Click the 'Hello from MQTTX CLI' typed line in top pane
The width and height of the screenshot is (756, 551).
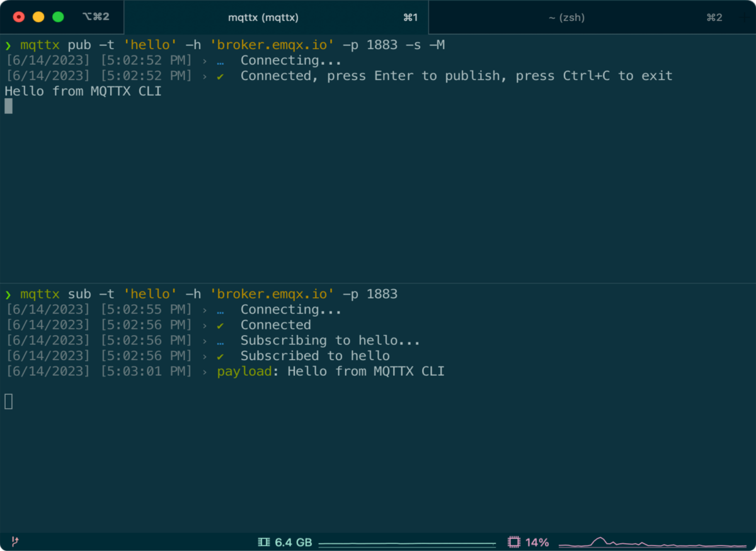coord(83,91)
